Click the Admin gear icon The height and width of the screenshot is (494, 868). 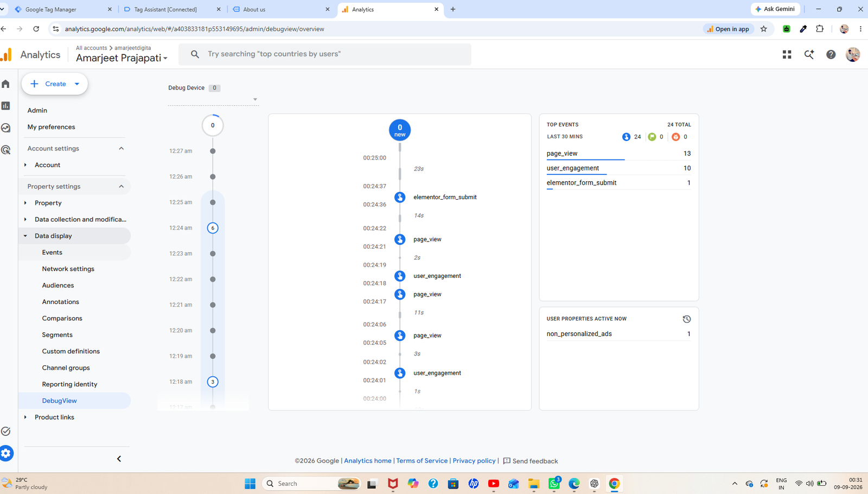tap(6, 453)
